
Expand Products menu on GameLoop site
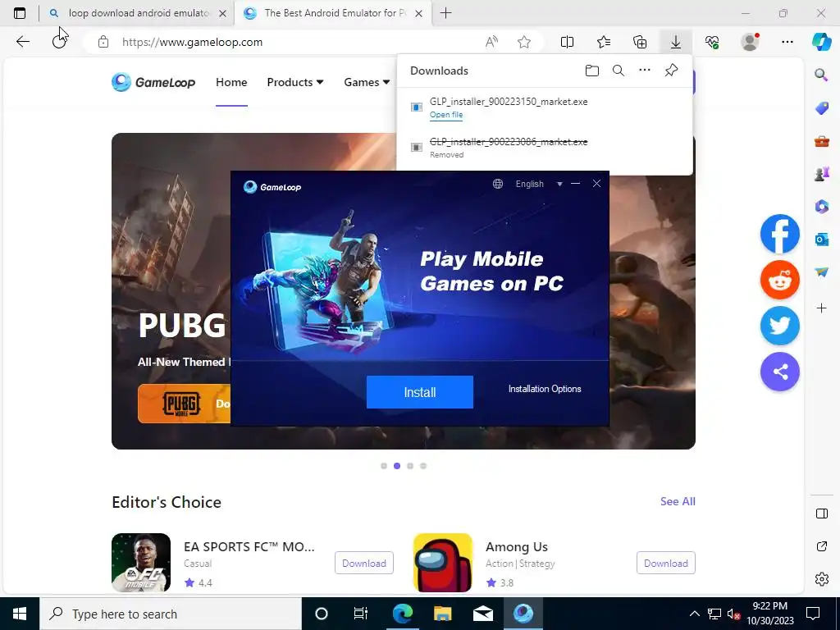(295, 82)
